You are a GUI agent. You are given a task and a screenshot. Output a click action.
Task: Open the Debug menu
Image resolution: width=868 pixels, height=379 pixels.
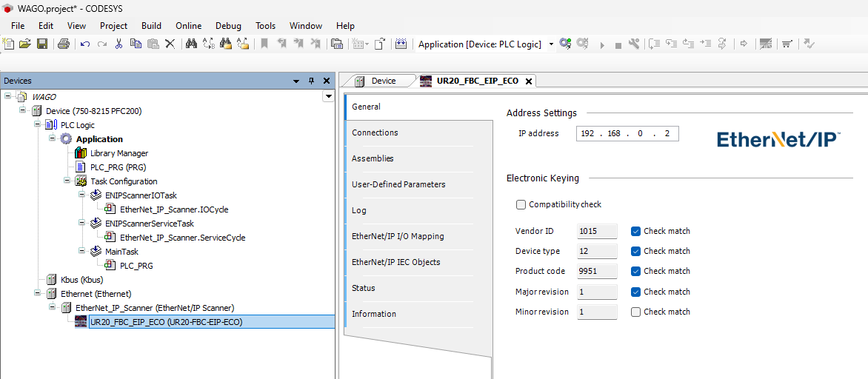pos(229,25)
